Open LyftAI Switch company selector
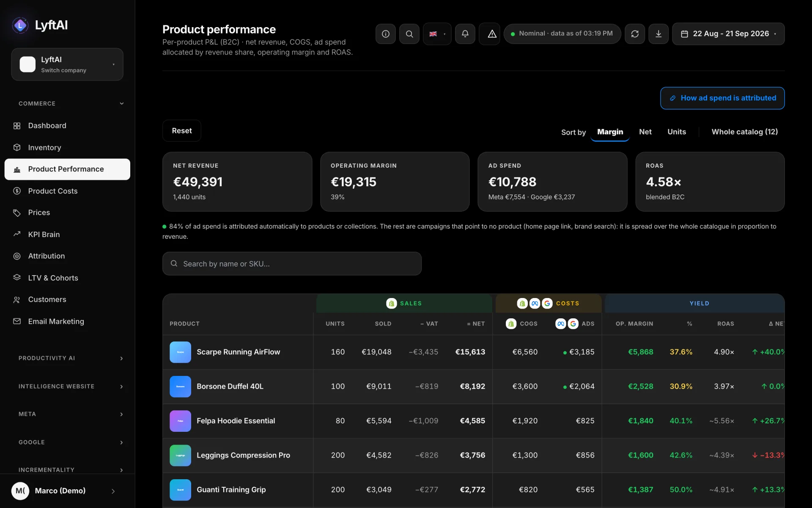This screenshot has width=812, height=508. [x=67, y=64]
